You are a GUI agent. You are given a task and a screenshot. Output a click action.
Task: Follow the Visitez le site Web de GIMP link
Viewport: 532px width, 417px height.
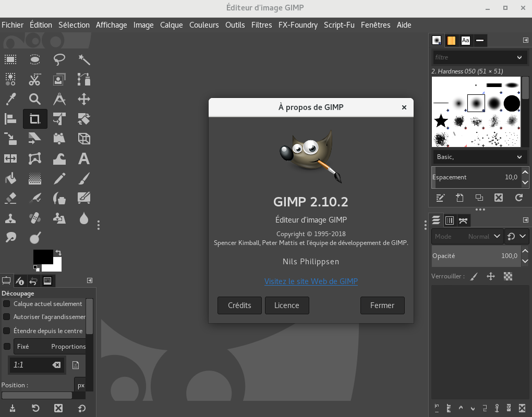click(311, 281)
